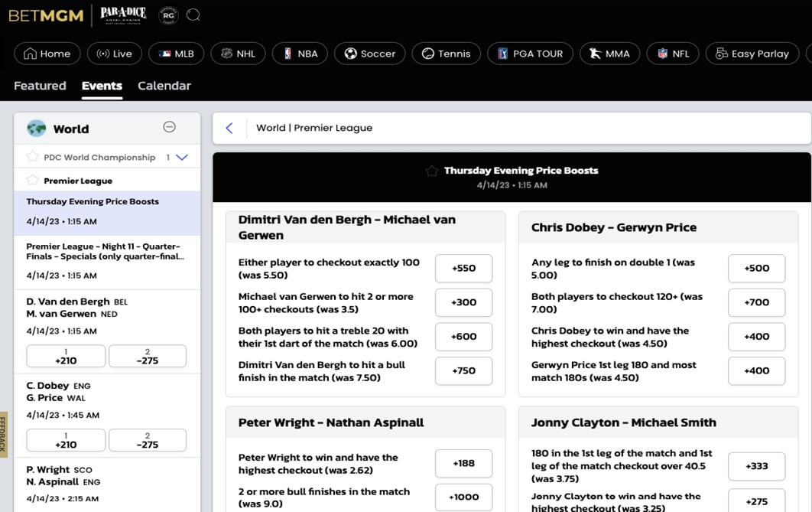Viewport: 812px width, 512px height.
Task: Select the Tennis sport pill
Action: (447, 54)
